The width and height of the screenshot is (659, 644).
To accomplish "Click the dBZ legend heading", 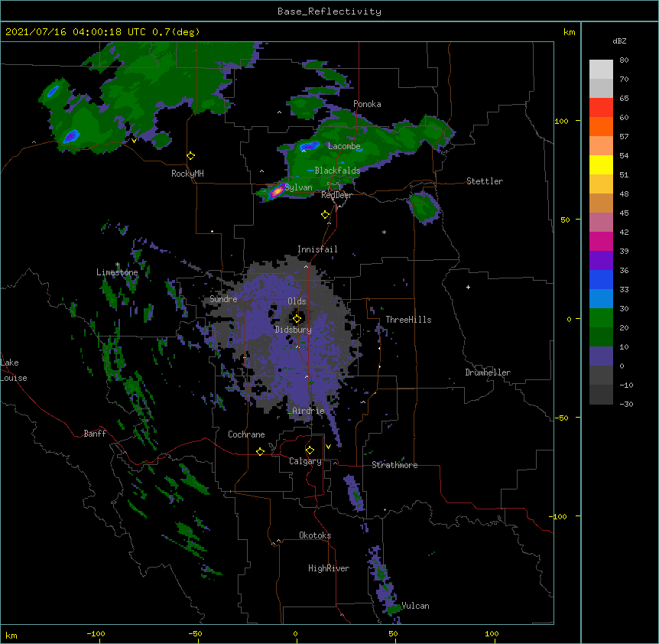I will click(619, 41).
